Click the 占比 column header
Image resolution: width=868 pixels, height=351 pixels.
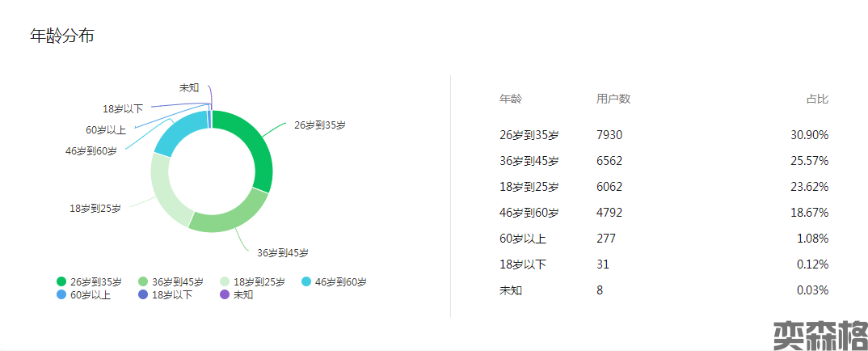[817, 99]
